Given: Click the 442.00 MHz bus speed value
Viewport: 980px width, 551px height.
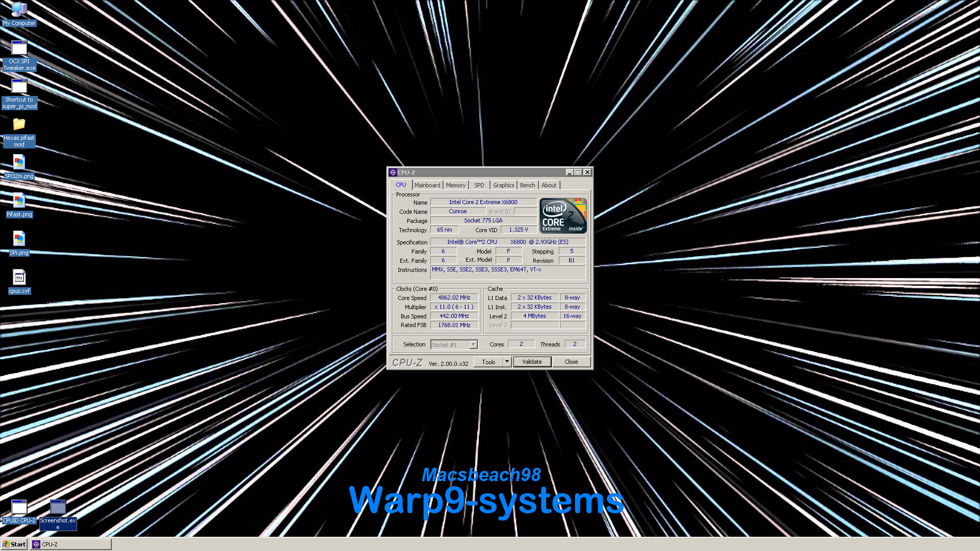Looking at the screenshot, I should 454,316.
